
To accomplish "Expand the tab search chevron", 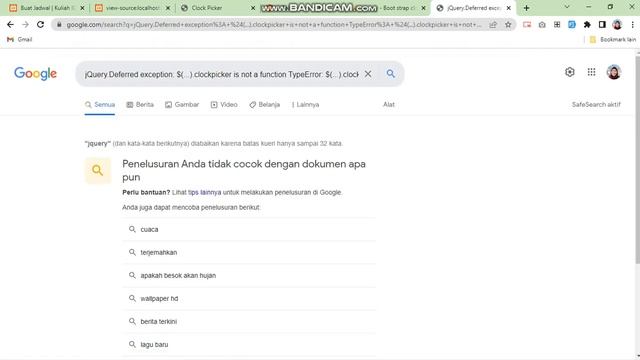I will (567, 7).
